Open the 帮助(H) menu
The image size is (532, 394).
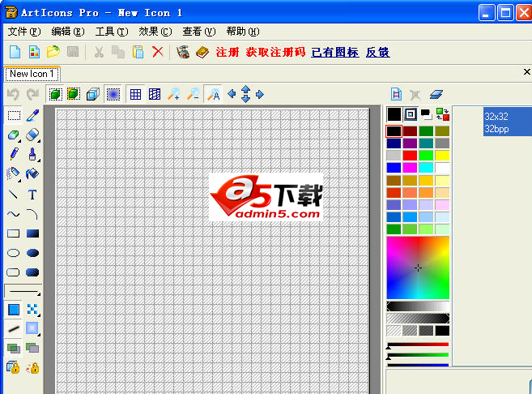click(x=243, y=32)
